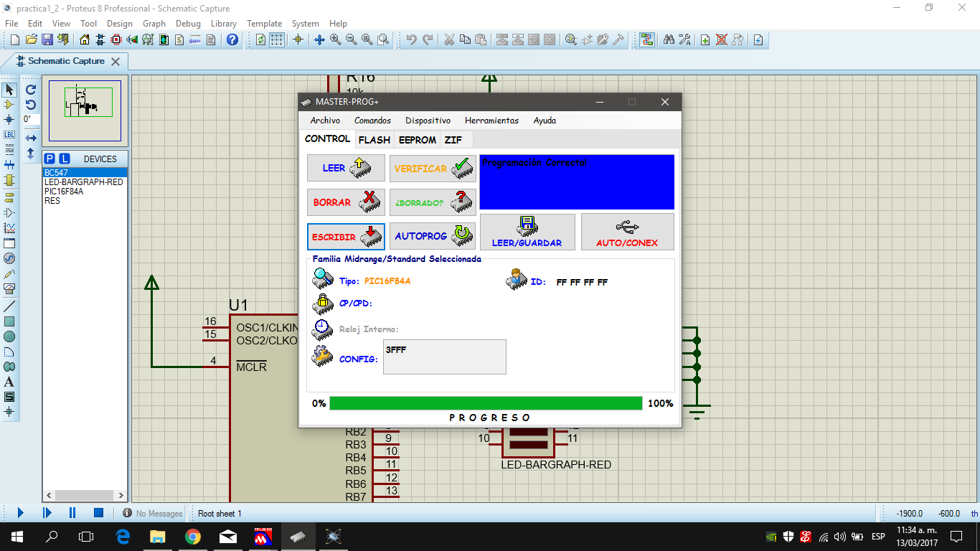The image size is (980, 551).
Task: Click the LEER/GUARDAR button
Action: [527, 232]
